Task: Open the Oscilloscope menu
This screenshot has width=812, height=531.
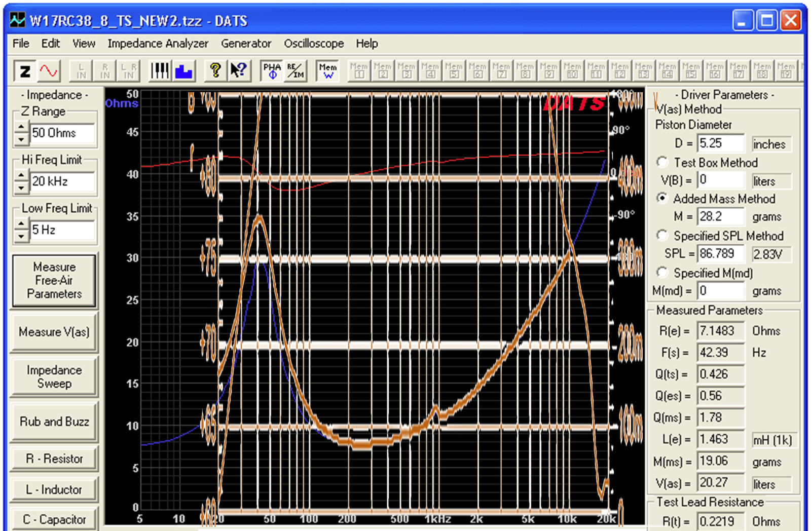Action: pos(314,44)
